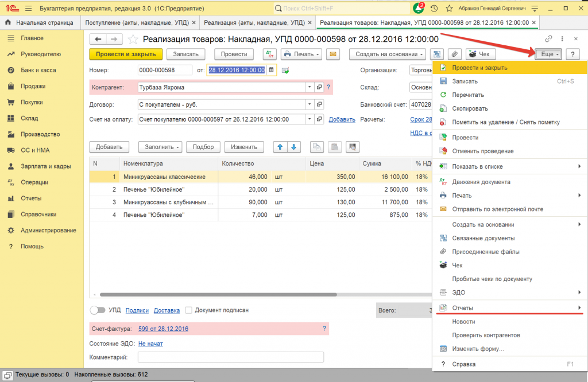Open favorites star in title bar

(449, 8)
